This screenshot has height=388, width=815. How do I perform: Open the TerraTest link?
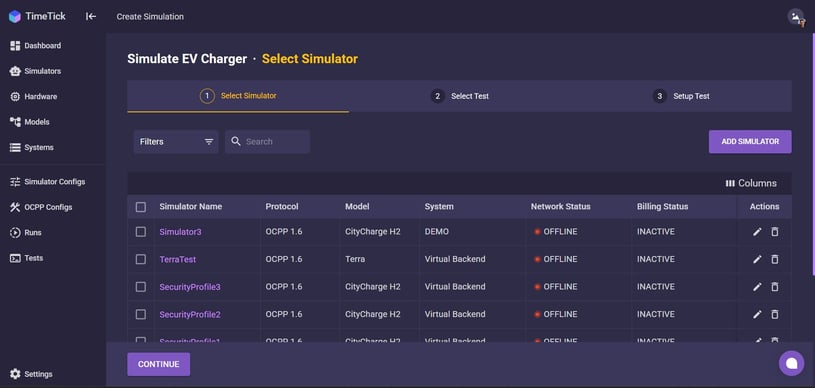pyautogui.click(x=178, y=260)
